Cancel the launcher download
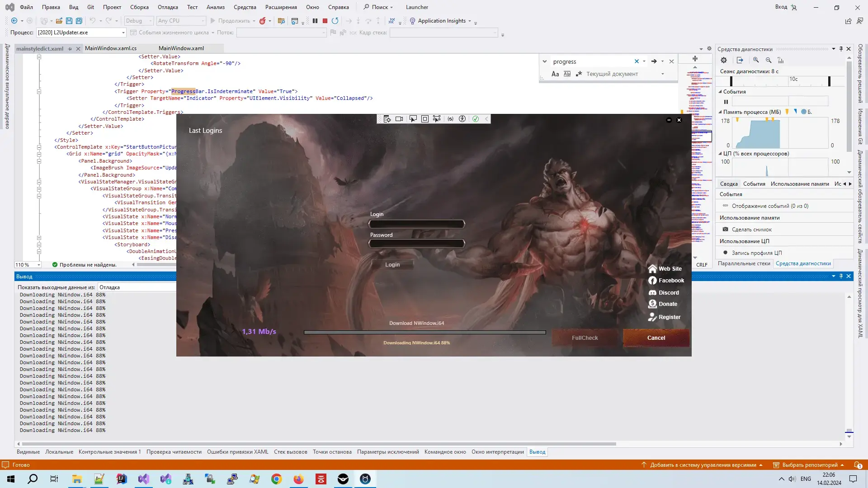Viewport: 868px width, 488px height. tap(656, 338)
